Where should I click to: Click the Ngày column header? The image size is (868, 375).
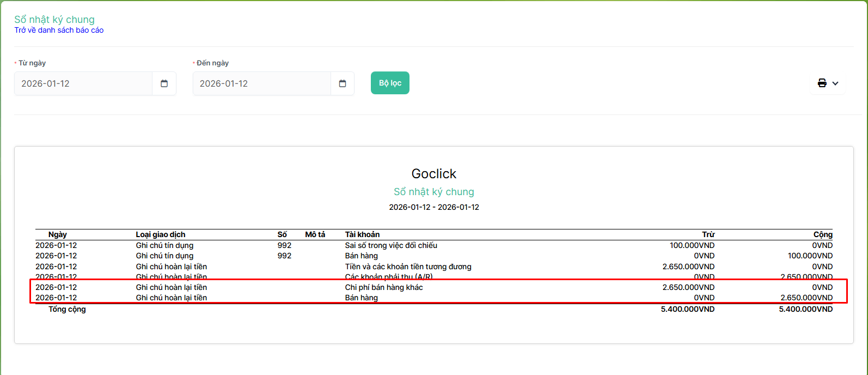(57, 234)
